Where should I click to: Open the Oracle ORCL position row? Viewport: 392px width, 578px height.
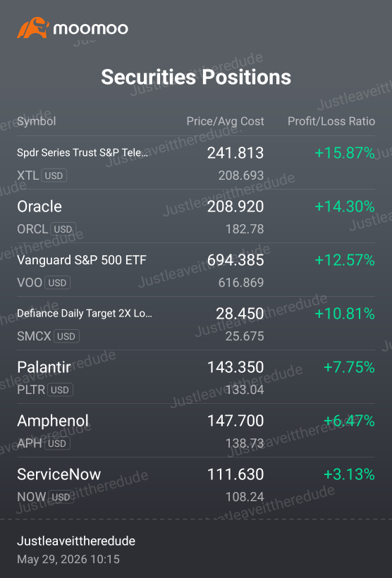(x=196, y=216)
